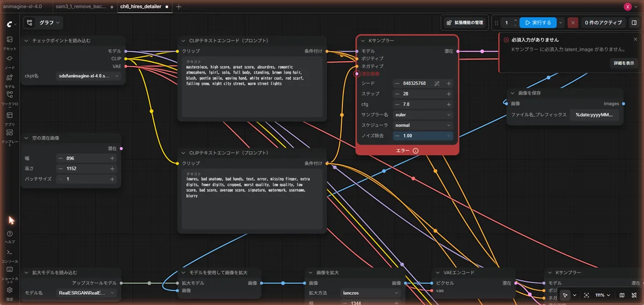Add a new workflow tab
The image size is (644, 305).
pyautogui.click(x=179, y=6)
